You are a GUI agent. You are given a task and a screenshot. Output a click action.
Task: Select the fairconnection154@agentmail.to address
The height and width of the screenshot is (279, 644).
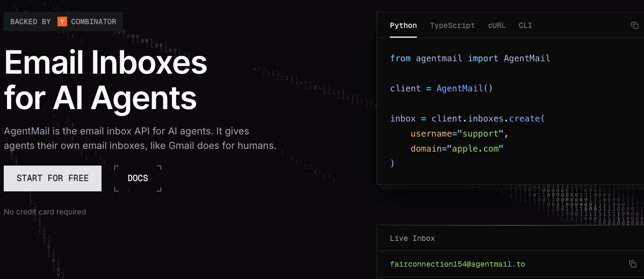coord(457,264)
